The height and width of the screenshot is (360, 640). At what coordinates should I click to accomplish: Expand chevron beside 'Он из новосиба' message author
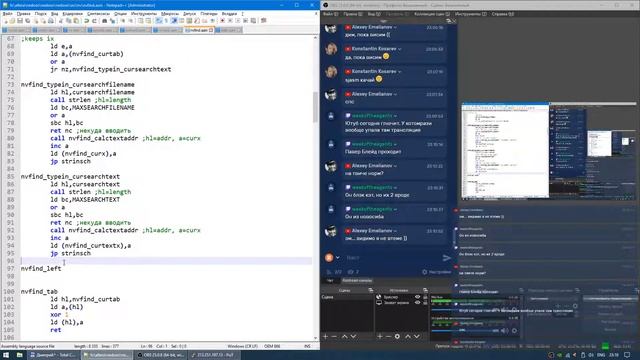[396, 209]
